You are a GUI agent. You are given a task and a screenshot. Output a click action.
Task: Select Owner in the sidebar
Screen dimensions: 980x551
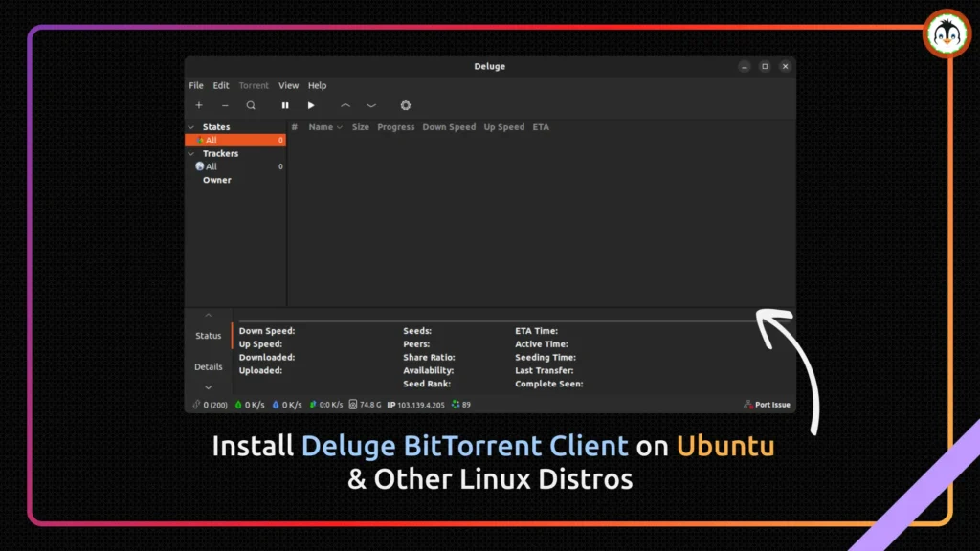217,179
